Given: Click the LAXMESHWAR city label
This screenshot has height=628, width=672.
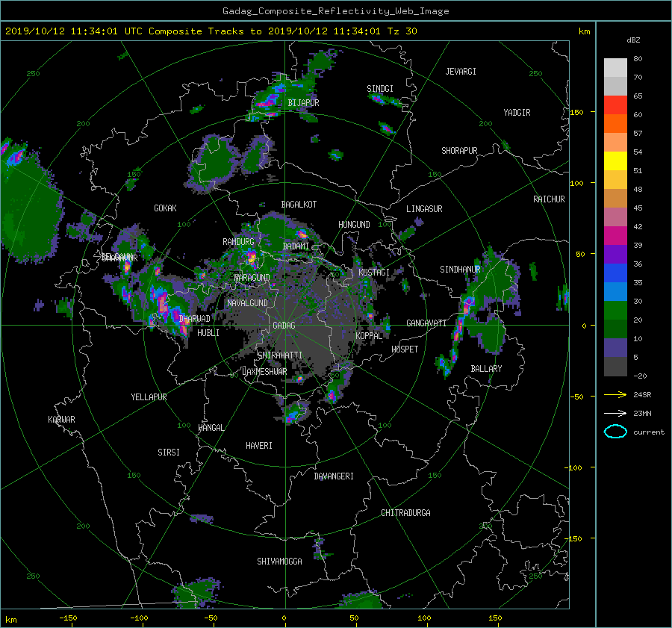Looking at the screenshot, I should tap(264, 372).
